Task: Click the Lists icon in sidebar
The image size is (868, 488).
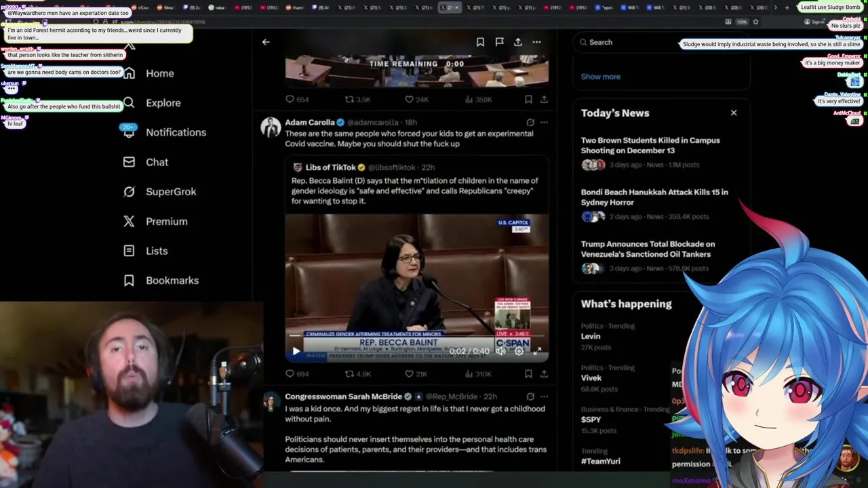Action: point(129,251)
